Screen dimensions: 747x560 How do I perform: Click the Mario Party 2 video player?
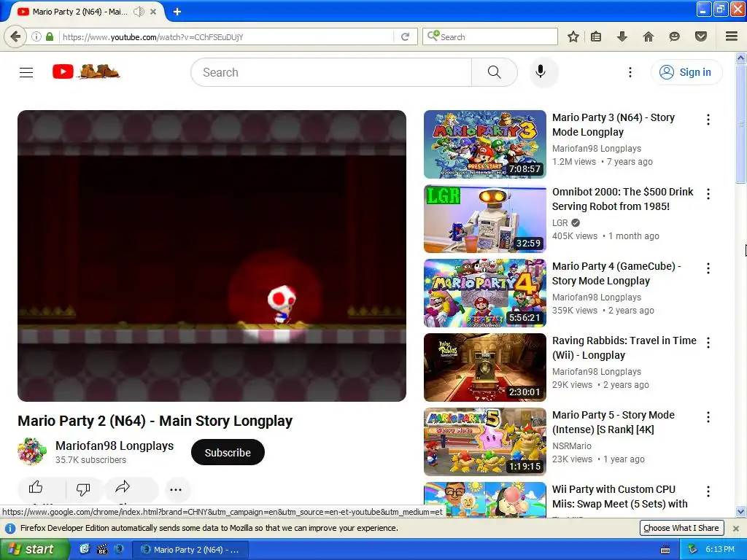pos(212,256)
